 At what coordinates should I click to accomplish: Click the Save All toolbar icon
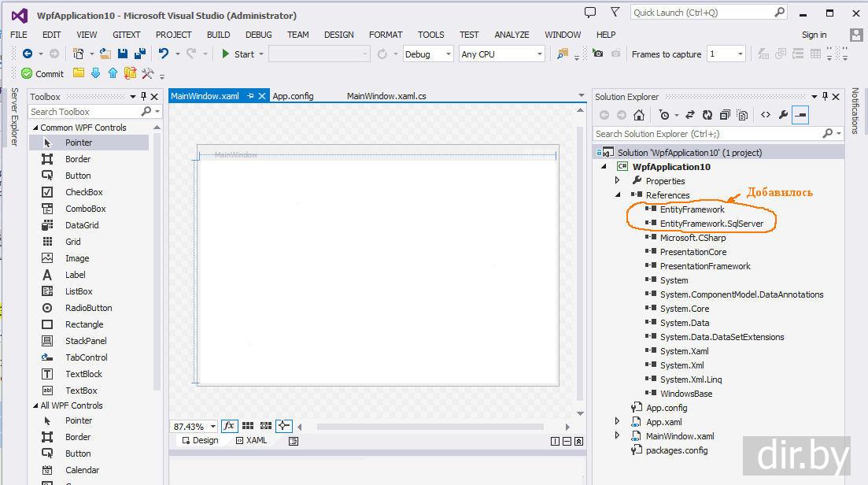(139, 54)
